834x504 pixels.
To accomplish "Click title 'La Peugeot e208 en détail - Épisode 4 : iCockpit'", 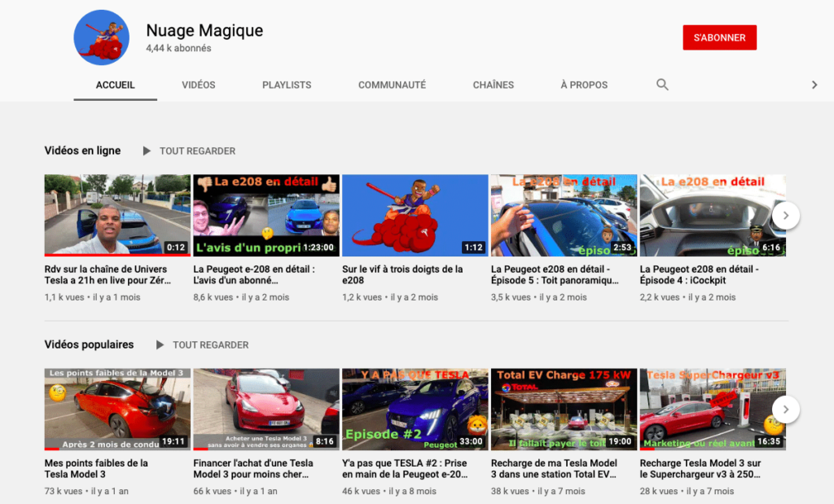I will point(700,275).
